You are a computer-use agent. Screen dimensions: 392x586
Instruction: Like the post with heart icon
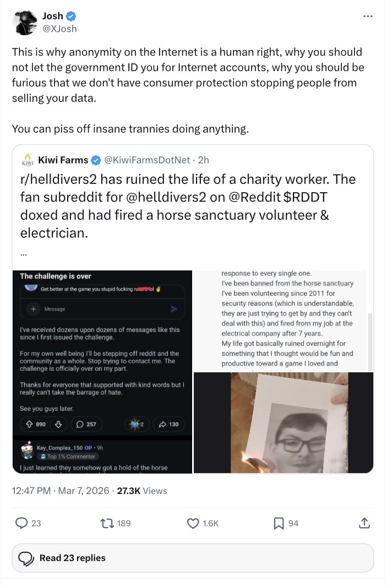[193, 523]
